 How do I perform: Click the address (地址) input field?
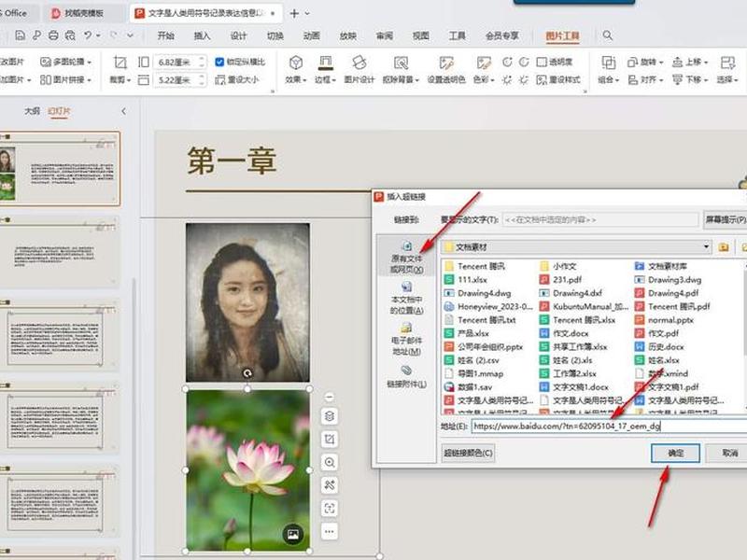[x=609, y=427]
